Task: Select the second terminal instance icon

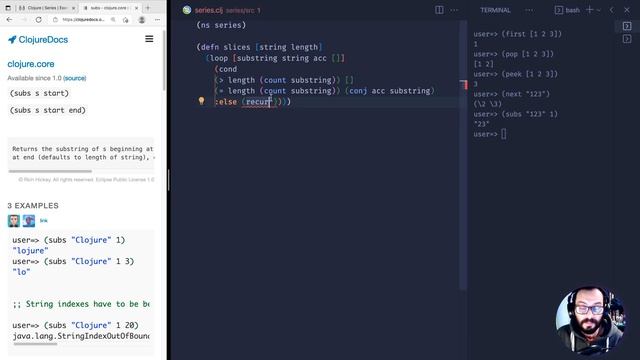Action: pos(627,39)
